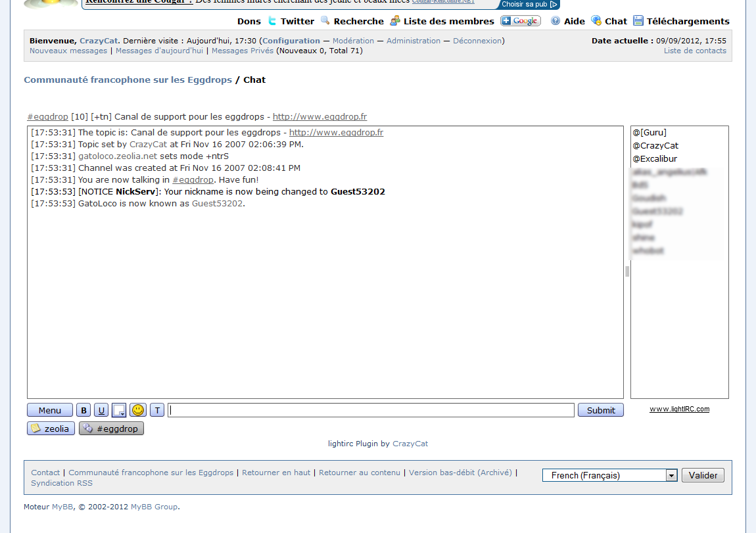Image resolution: width=756 pixels, height=533 pixels.
Task: Click gatoloco.zeolia.net in chat log
Action: point(118,156)
